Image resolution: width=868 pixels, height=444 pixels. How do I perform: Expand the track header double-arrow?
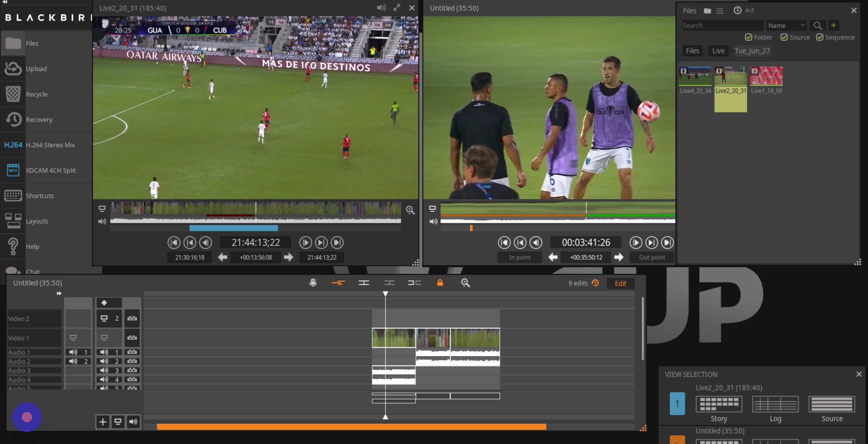click(59, 293)
